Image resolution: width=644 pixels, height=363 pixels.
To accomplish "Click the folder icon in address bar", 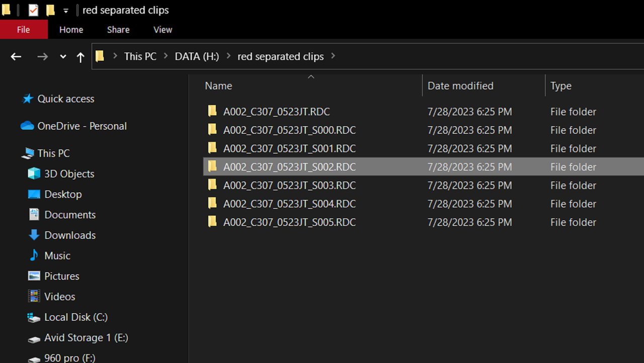I will pos(100,56).
